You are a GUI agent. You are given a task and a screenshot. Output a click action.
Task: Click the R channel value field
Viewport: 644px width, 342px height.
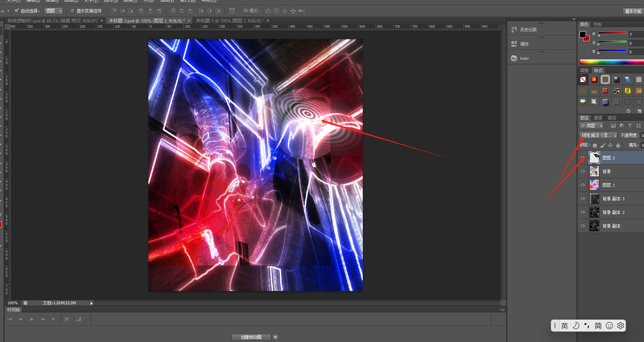coord(636,35)
